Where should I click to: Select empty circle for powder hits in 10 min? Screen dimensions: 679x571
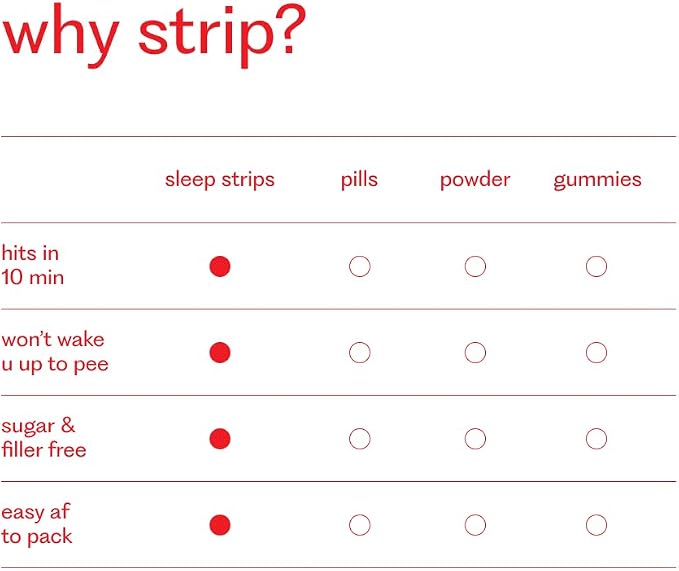[x=475, y=266]
